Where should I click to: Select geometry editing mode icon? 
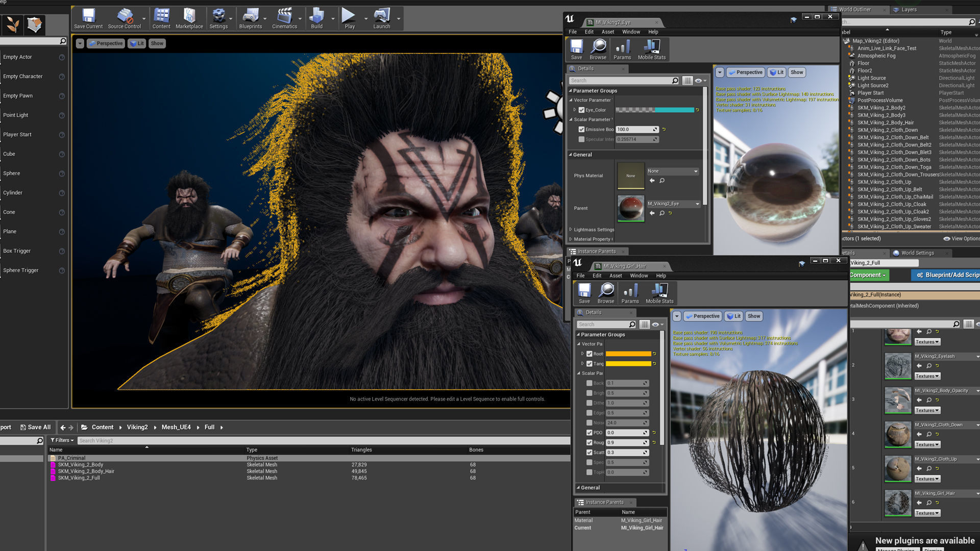click(x=34, y=24)
